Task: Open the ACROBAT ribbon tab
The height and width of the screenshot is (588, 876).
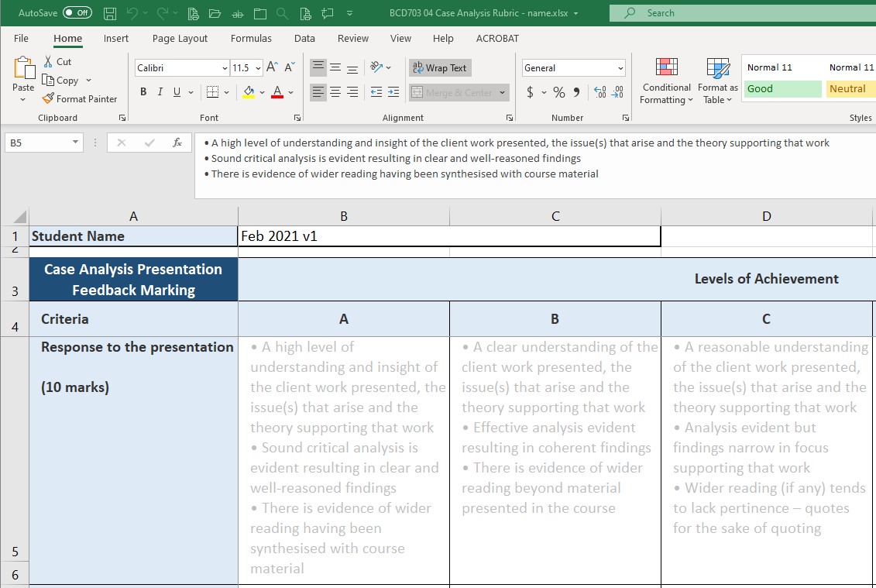Action: pyautogui.click(x=496, y=38)
